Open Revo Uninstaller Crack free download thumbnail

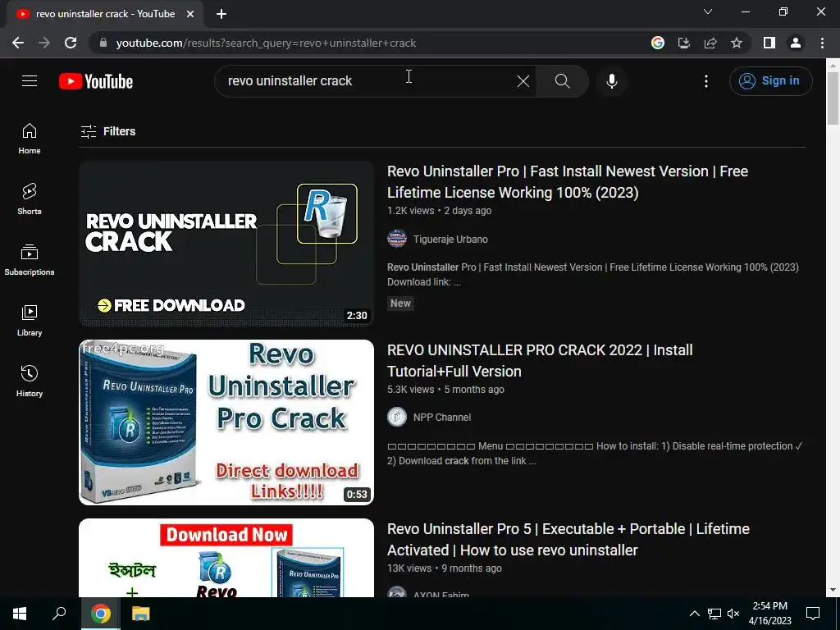click(x=226, y=243)
